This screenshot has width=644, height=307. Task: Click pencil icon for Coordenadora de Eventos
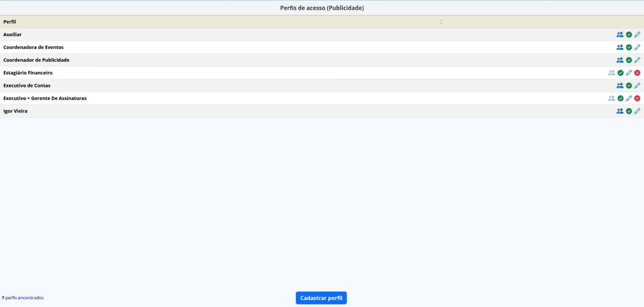[x=637, y=47]
